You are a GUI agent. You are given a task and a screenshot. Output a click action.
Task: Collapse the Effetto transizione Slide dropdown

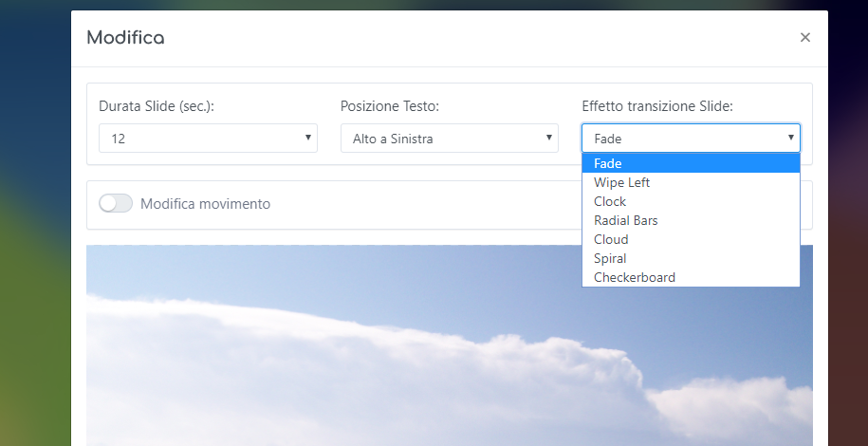coord(691,138)
